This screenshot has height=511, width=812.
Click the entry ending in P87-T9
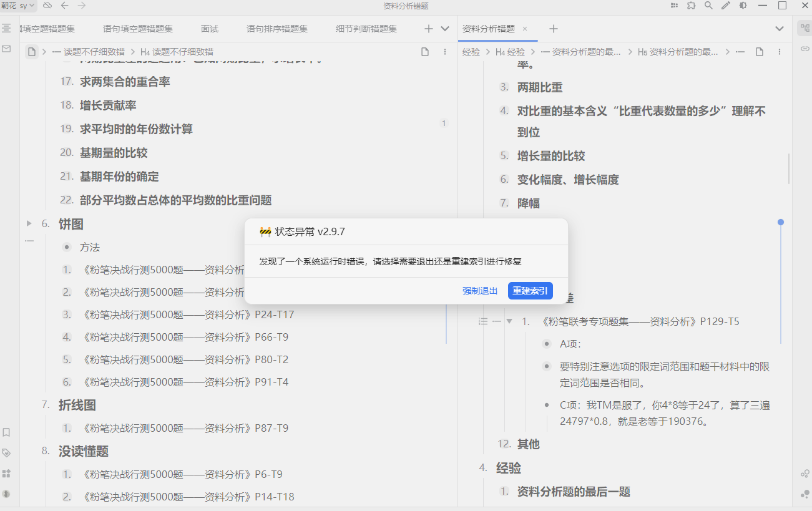184,428
